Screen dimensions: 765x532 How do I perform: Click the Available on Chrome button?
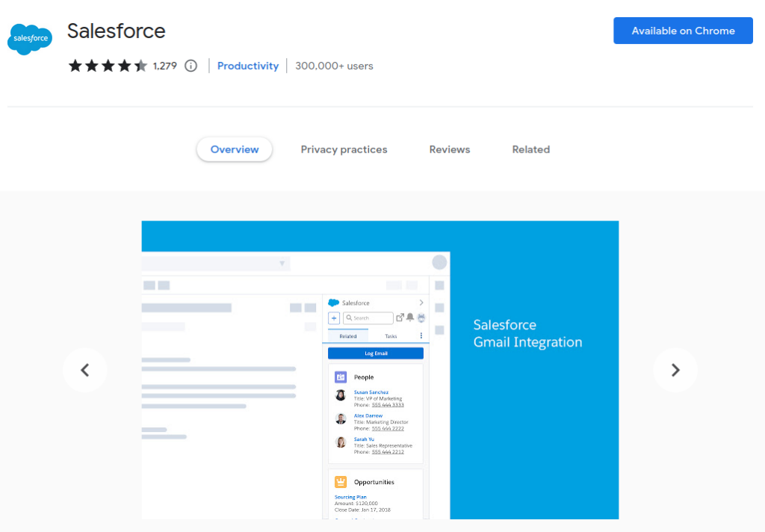point(682,31)
